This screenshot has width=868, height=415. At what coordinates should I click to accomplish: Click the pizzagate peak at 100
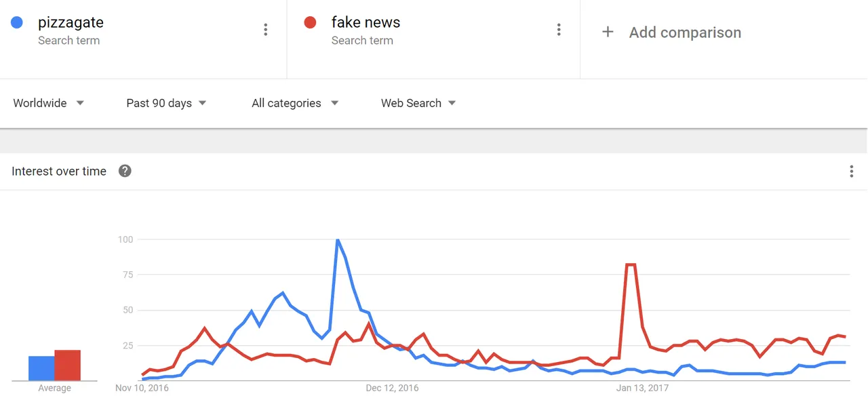(337, 240)
